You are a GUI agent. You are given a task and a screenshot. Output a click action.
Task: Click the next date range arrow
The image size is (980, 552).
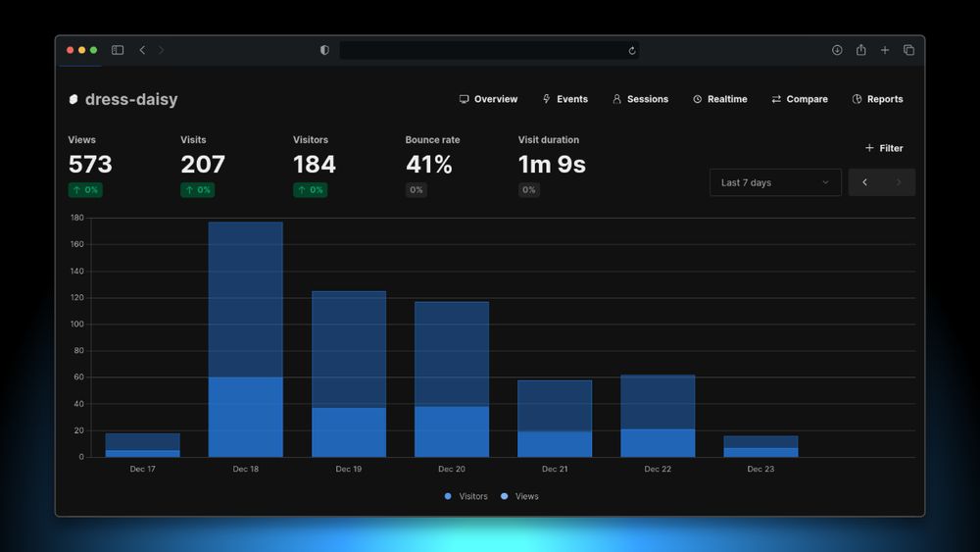click(899, 182)
